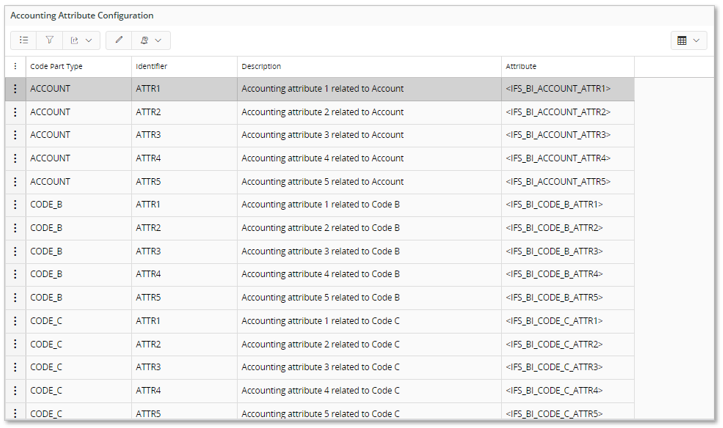Sort by Code Part Type column header
Viewport: 723px width, 428px height.
(57, 67)
